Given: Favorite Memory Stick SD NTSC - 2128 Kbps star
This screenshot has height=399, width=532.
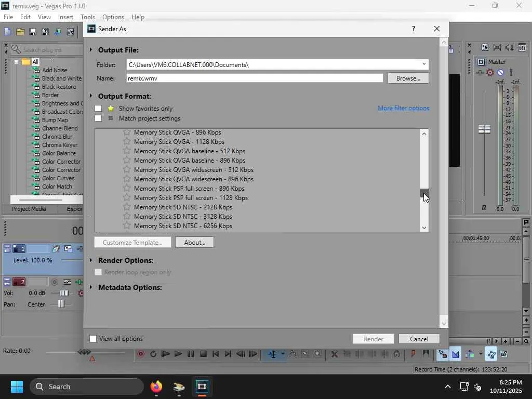Looking at the screenshot, I should pyautogui.click(x=127, y=207).
